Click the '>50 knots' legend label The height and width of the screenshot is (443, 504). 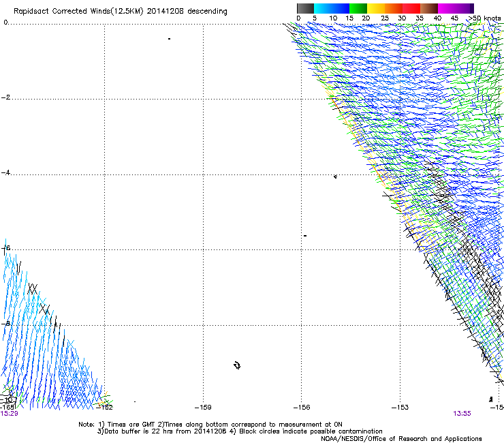[x=484, y=18]
